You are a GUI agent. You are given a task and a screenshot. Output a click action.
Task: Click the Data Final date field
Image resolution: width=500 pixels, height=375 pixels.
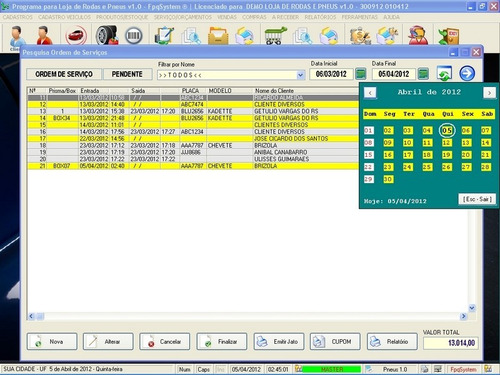[x=394, y=74]
